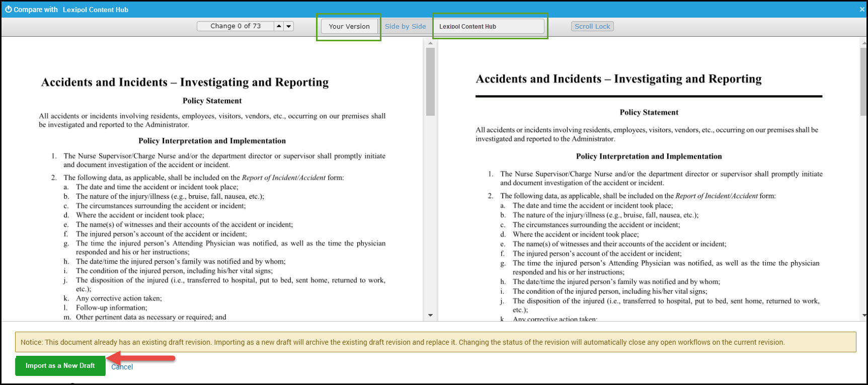The height and width of the screenshot is (385, 868).
Task: Click left pane scrollbar up arrow
Action: (430, 43)
